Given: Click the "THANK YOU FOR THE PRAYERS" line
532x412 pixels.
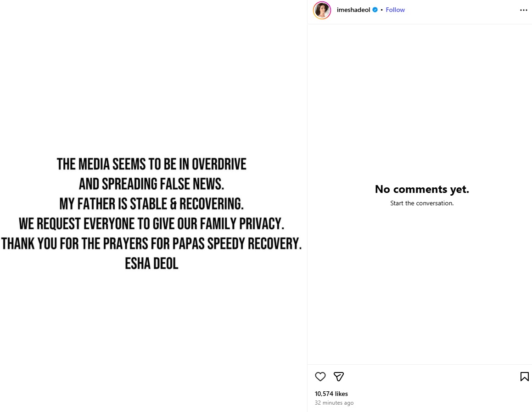Looking at the screenshot, I should tap(151, 243).
